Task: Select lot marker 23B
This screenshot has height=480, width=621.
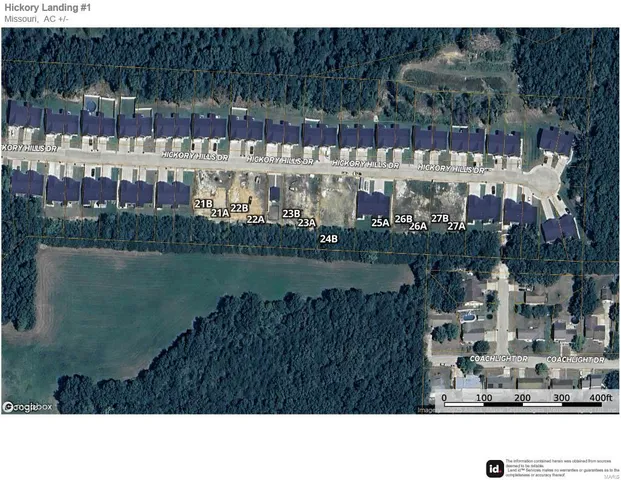Action: click(x=291, y=213)
